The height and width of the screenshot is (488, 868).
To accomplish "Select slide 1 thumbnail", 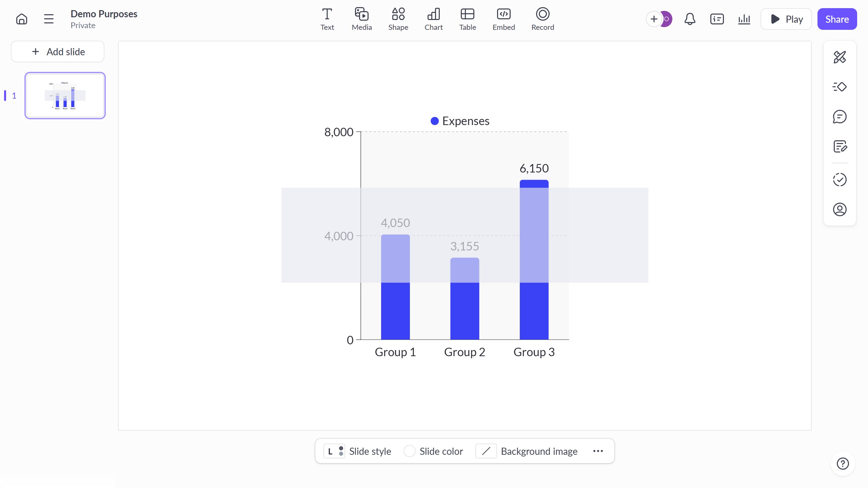I will tap(65, 96).
